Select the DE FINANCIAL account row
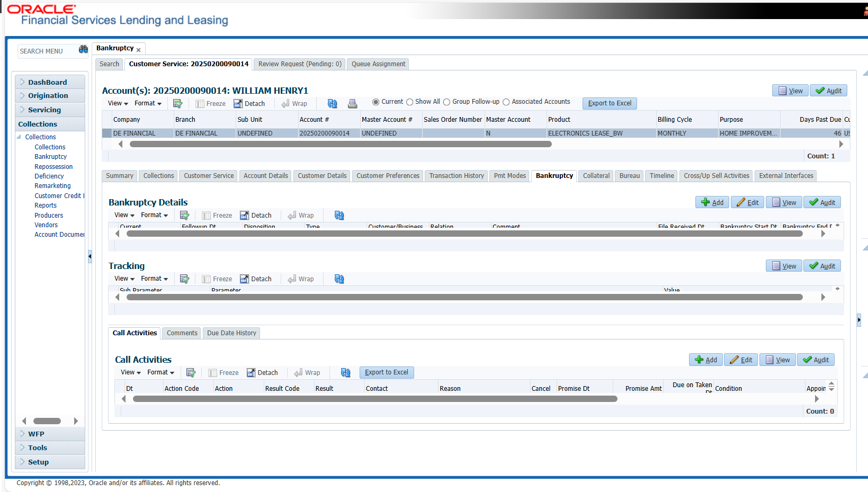The width and height of the screenshot is (868, 492). (476, 133)
